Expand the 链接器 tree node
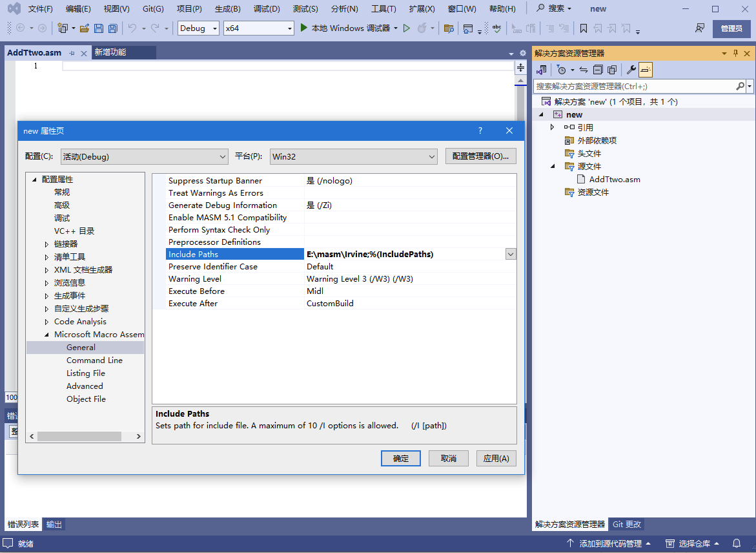The image size is (756, 553). (x=46, y=244)
